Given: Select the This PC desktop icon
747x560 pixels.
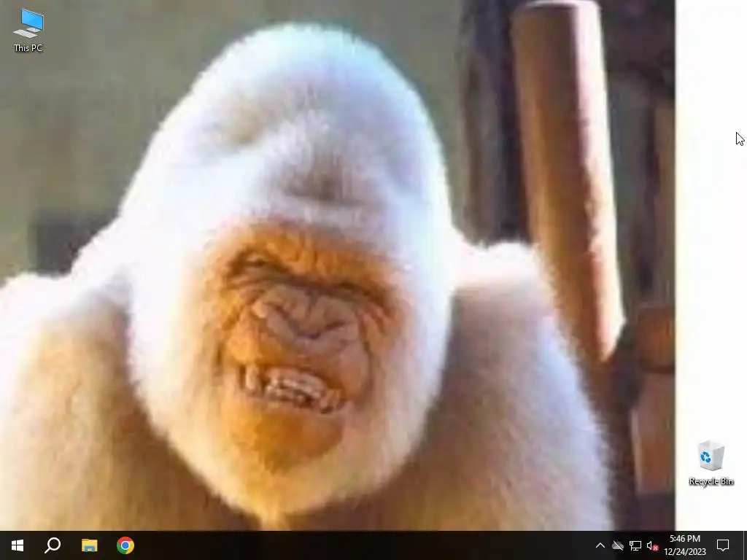Looking at the screenshot, I should pyautogui.click(x=28, y=30).
